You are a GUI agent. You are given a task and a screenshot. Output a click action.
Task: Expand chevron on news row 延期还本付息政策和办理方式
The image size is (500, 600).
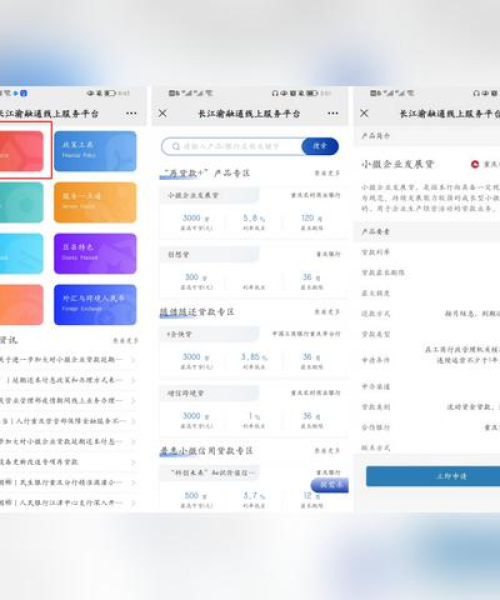pos(133,380)
